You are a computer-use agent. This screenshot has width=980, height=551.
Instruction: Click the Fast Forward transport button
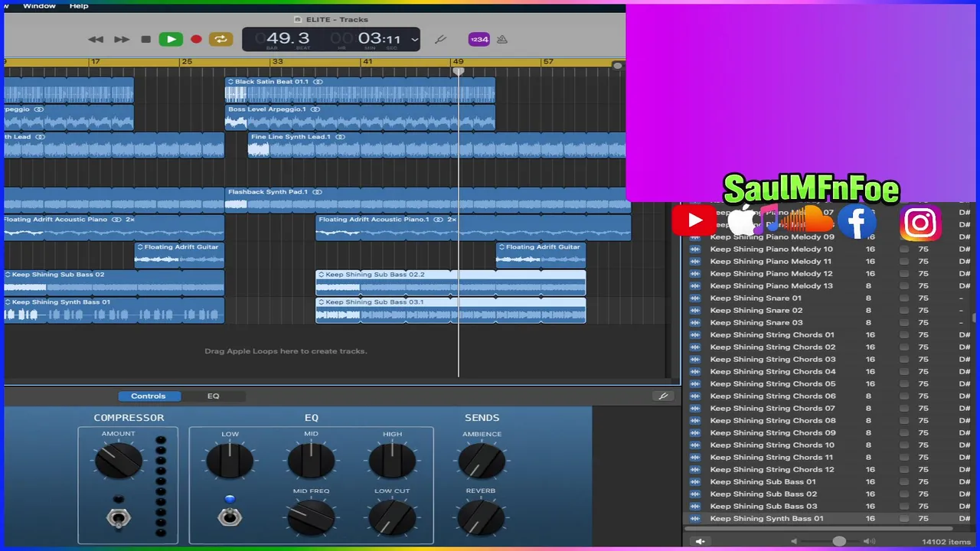[122, 40]
